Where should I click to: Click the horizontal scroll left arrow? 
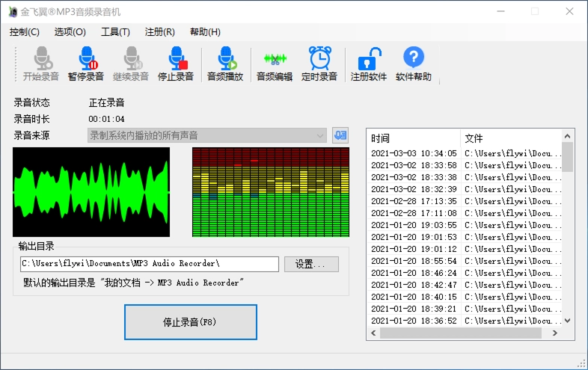coord(373,333)
